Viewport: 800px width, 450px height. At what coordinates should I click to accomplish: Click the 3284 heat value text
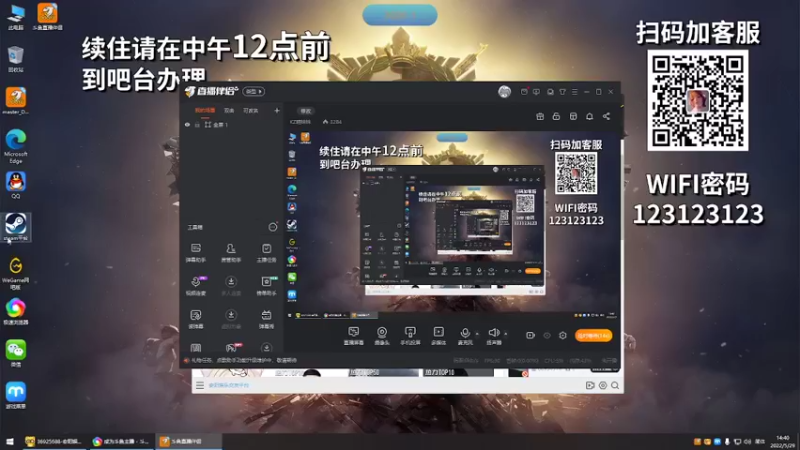pos(335,122)
